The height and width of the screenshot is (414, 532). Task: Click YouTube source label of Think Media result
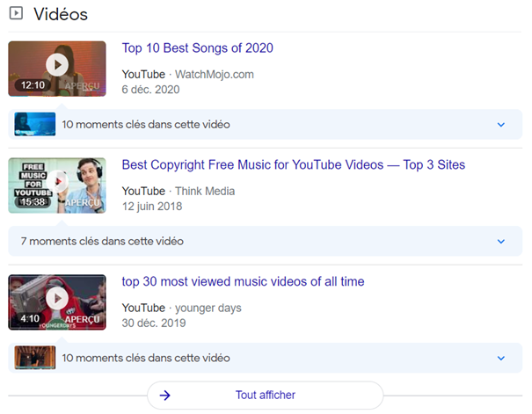tap(143, 192)
